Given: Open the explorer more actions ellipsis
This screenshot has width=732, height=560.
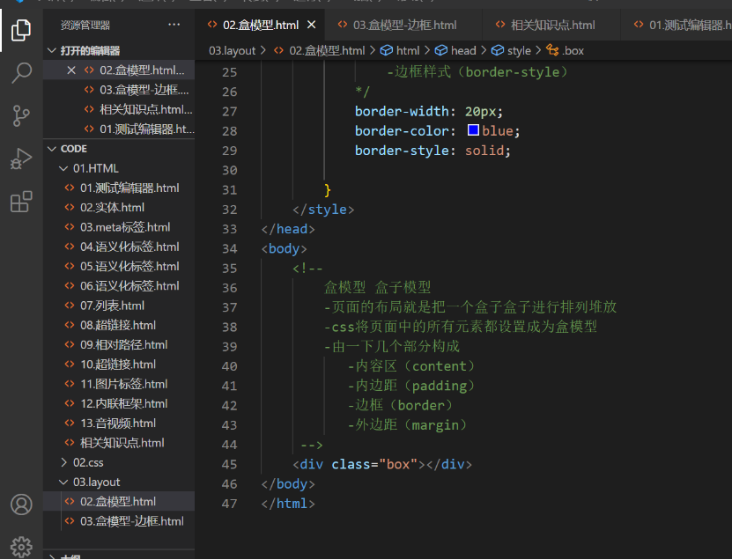Looking at the screenshot, I should (174, 25).
